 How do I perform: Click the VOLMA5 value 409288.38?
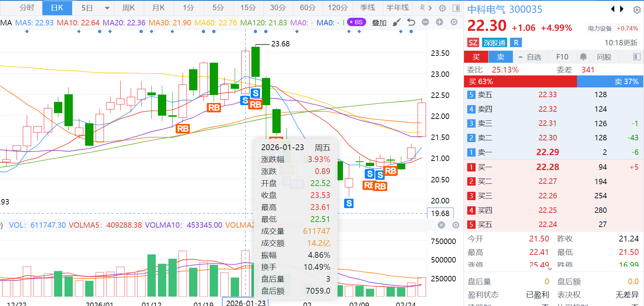[x=124, y=225]
